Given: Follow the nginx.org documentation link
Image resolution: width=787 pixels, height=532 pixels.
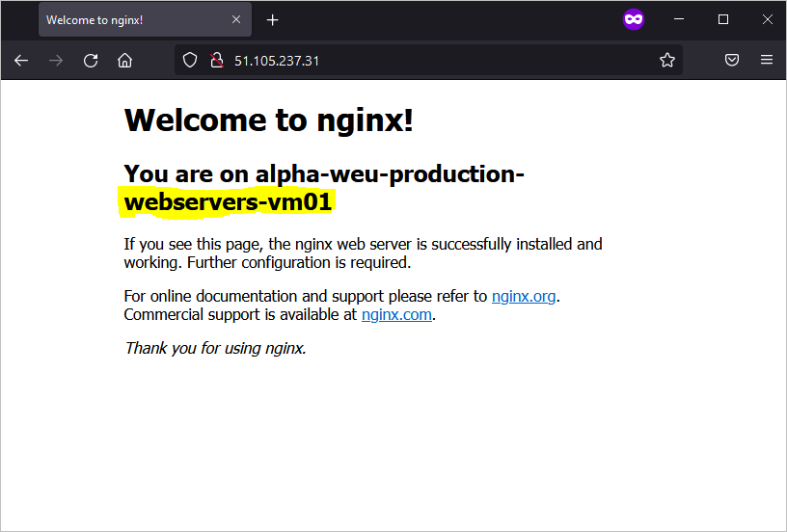Looking at the screenshot, I should [x=524, y=296].
